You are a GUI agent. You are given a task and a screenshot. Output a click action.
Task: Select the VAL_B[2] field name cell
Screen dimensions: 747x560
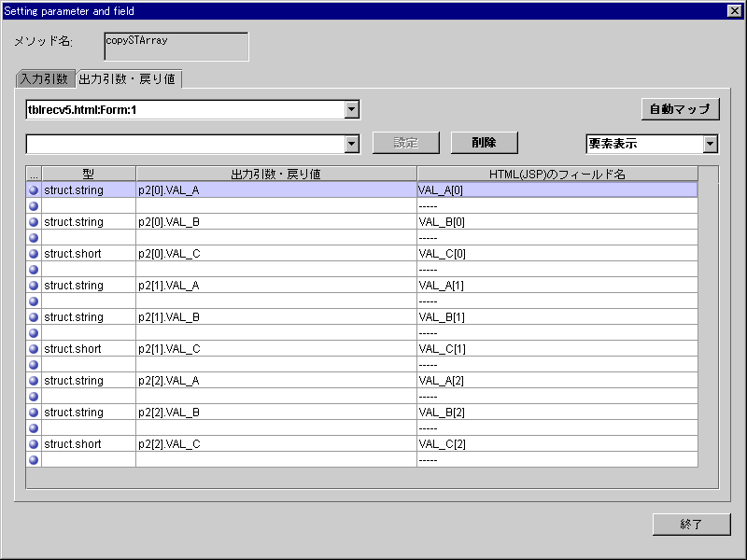557,413
